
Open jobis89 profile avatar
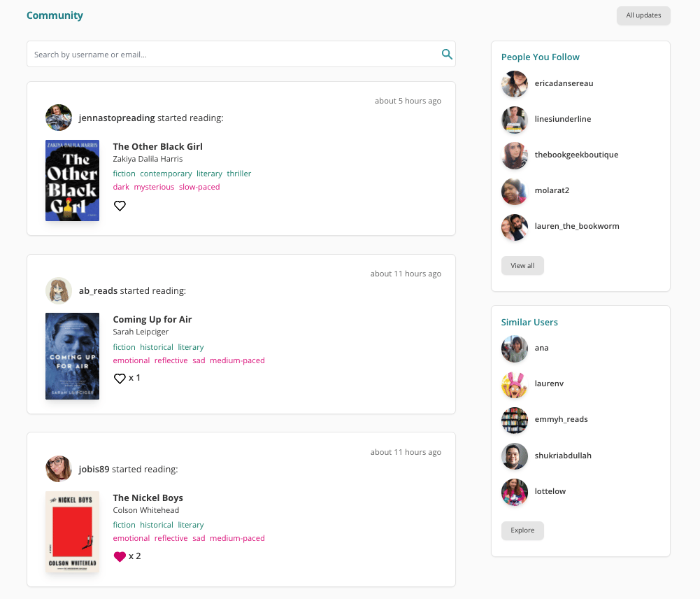pyautogui.click(x=59, y=469)
